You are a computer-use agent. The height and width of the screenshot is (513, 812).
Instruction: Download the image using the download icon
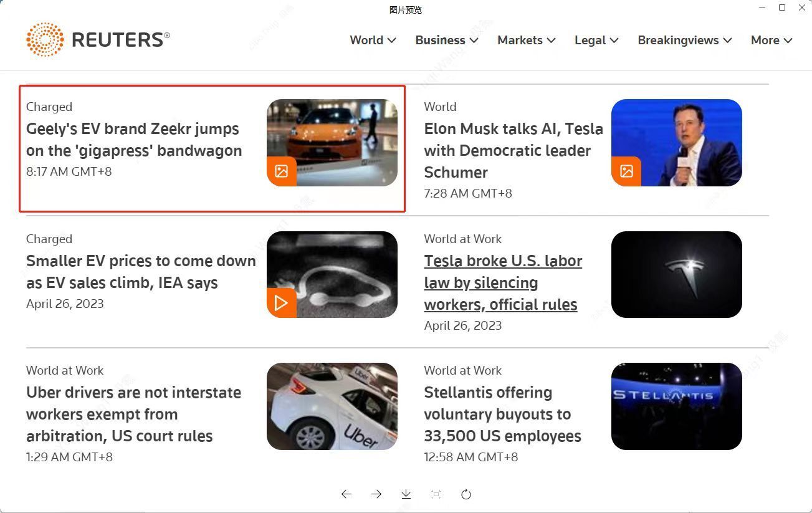point(406,494)
